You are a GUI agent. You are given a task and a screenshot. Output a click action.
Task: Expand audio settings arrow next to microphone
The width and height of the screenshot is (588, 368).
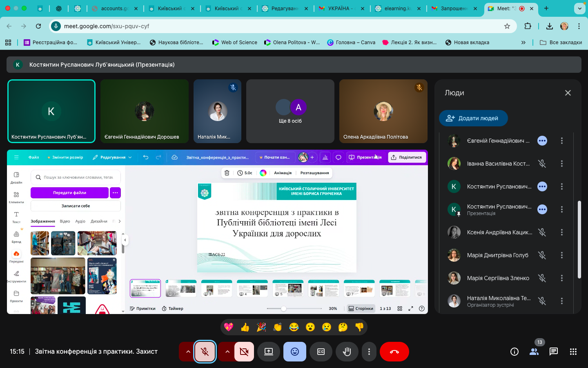(188, 352)
